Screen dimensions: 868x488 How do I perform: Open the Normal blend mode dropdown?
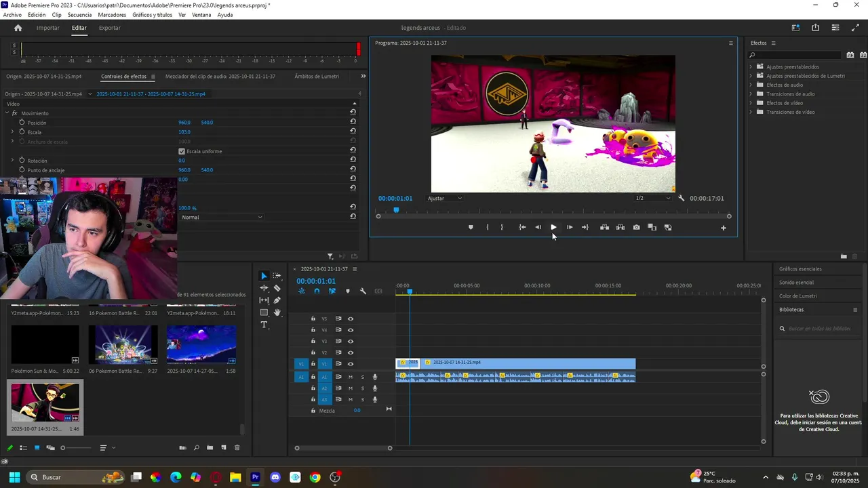[222, 218]
